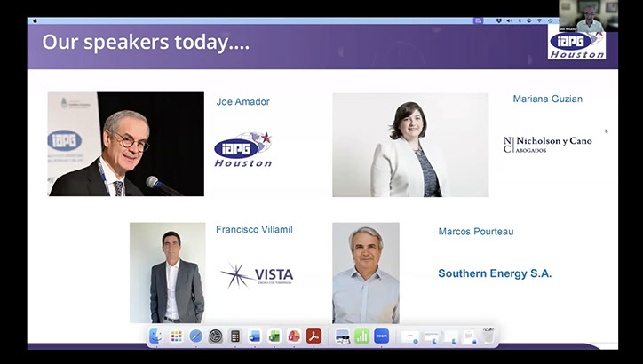The width and height of the screenshot is (643, 364).
Task: Click Joe Amador's speaker photo
Action: point(125,144)
